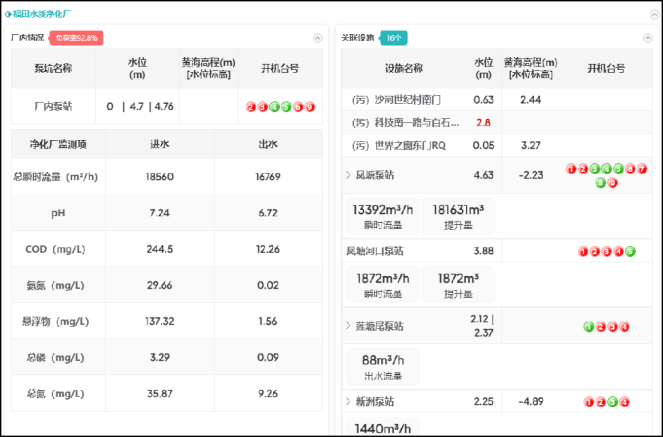This screenshot has height=437, width=663.
Task: Click pump indicator 6 in 厂内泵站 row
Action: pyautogui.click(x=298, y=107)
